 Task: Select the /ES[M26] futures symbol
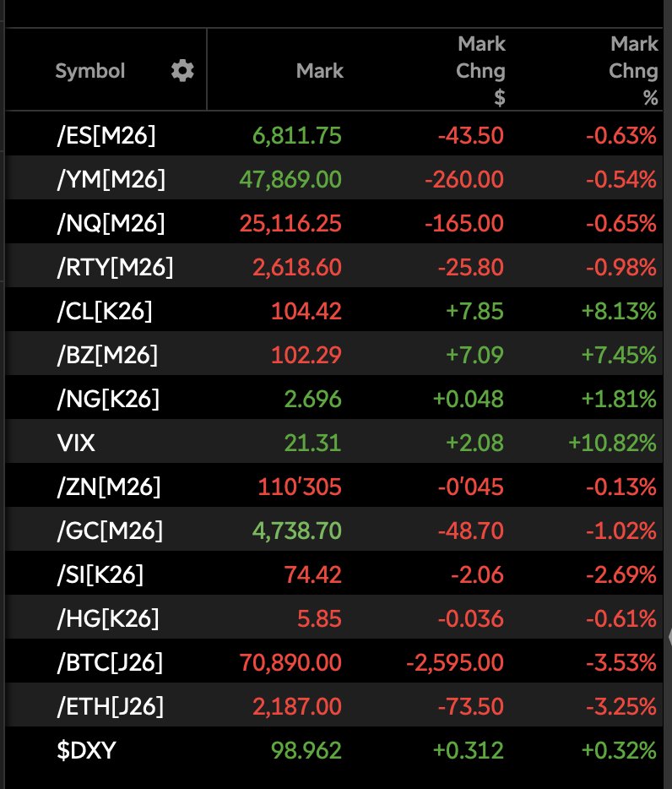106,135
